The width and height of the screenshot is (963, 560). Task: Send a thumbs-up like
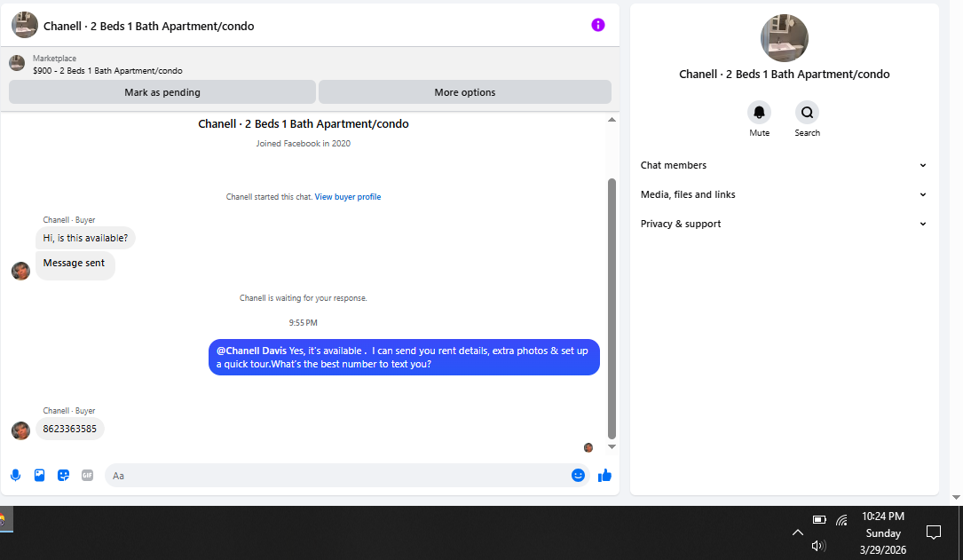click(x=604, y=476)
